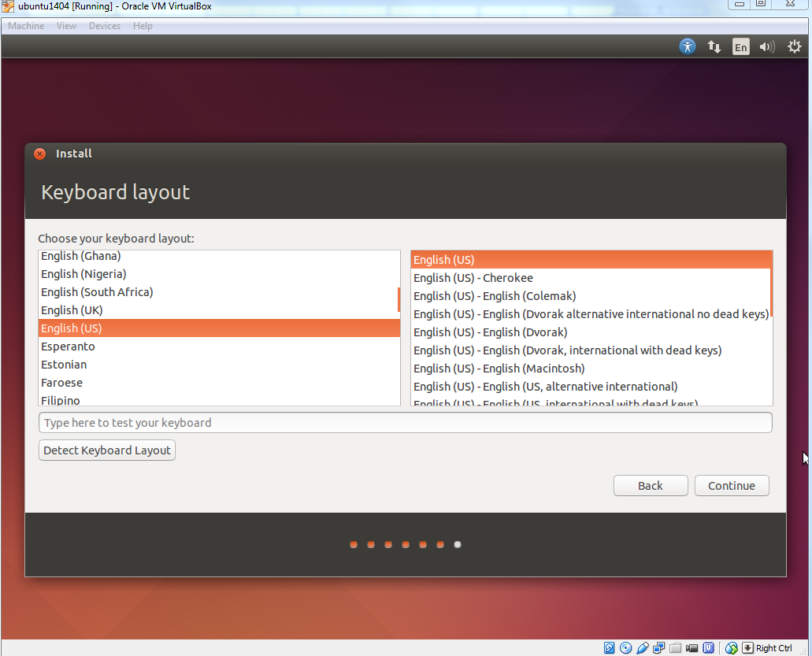Open the Help menu
The image size is (812, 656).
[x=143, y=26]
